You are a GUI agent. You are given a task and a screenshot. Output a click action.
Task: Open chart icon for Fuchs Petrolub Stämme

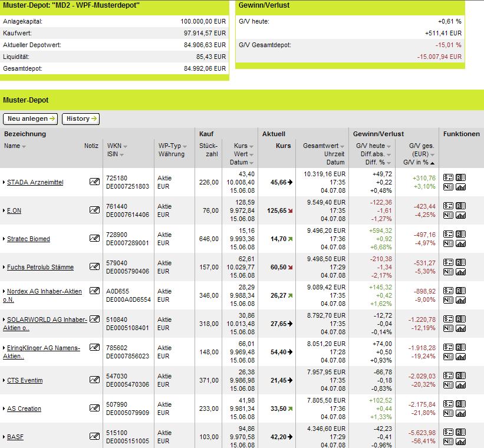coord(460,272)
